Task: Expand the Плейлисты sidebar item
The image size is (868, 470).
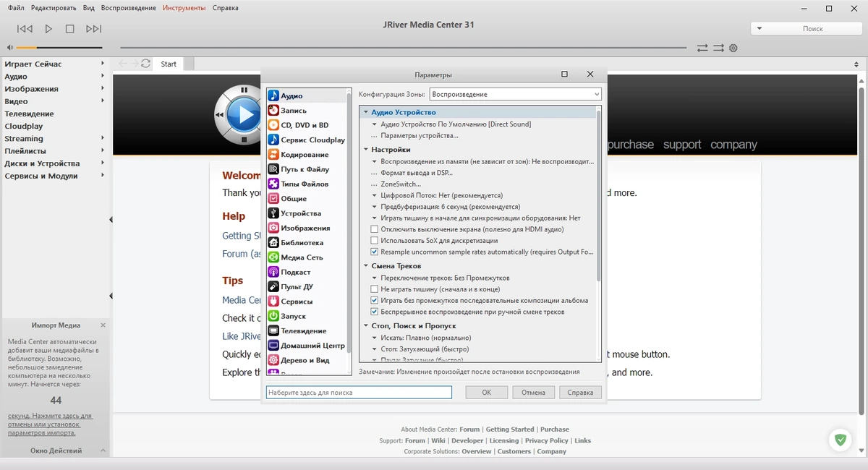Action: [54, 151]
